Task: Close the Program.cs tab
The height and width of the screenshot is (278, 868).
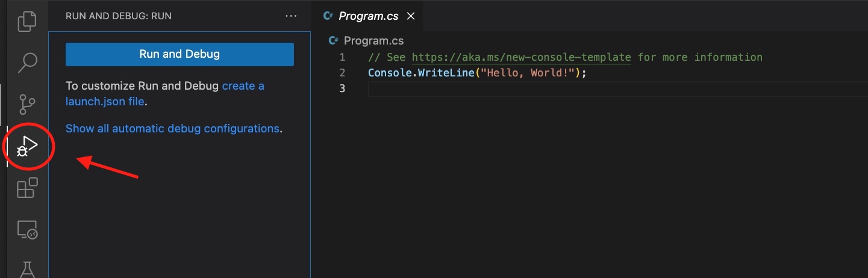Action: click(x=411, y=16)
